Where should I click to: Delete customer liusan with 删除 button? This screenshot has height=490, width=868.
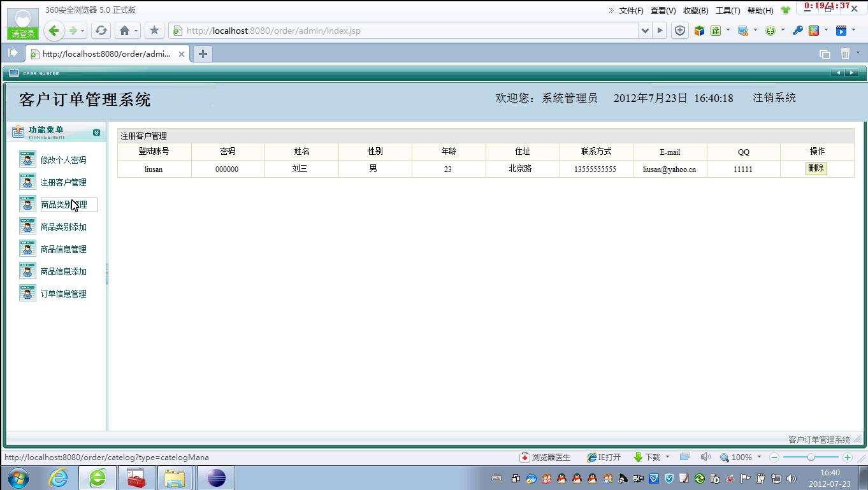click(816, 168)
